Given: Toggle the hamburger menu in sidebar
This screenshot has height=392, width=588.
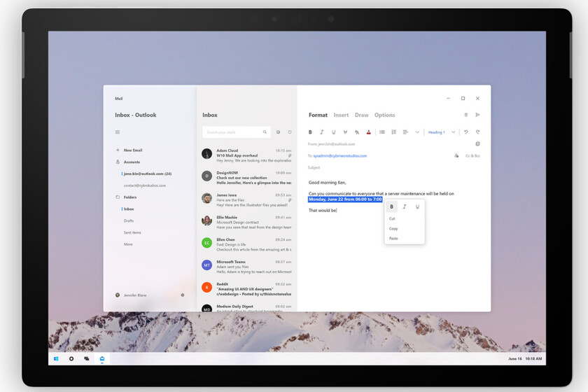Looking at the screenshot, I should pyautogui.click(x=118, y=132).
